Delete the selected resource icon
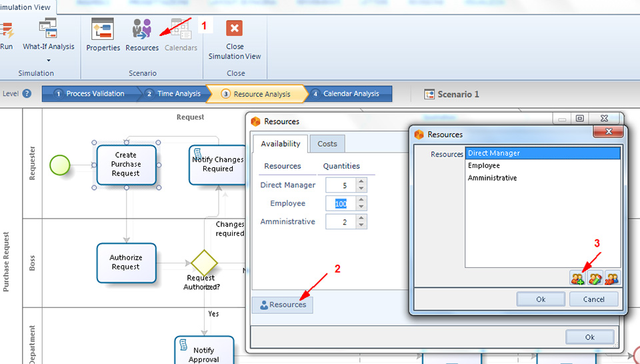Image resolution: width=640 pixels, height=364 pixels. click(x=612, y=278)
